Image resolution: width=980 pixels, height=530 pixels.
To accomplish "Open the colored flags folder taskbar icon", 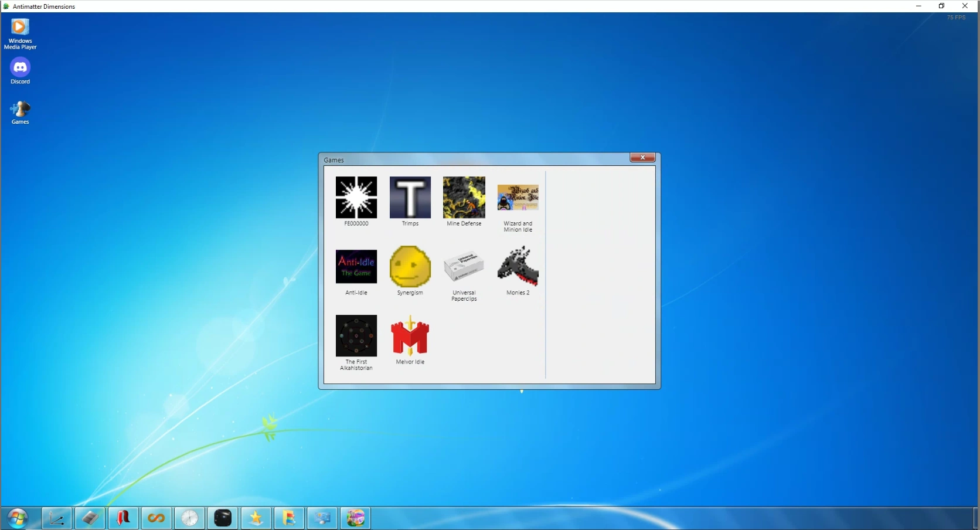I will pyautogui.click(x=289, y=518).
